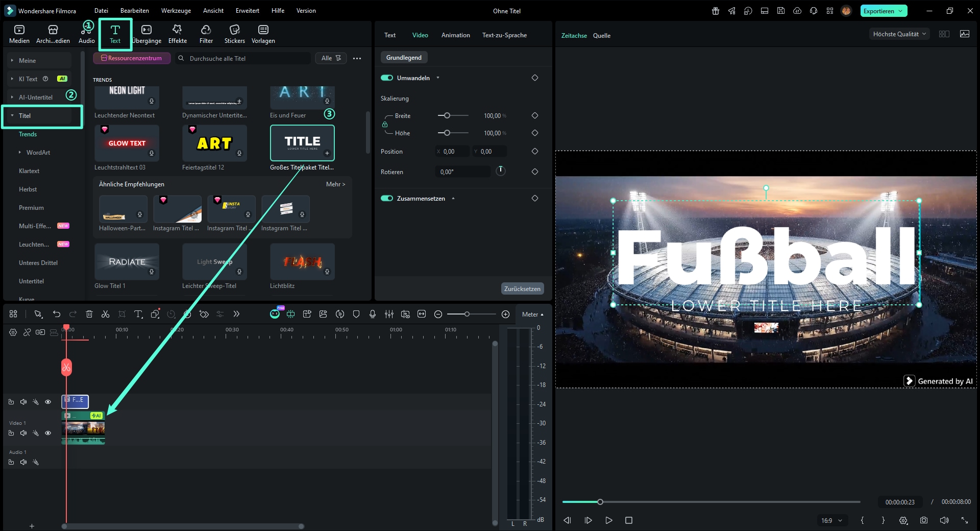Click the timeline settings gear icon
980x531 pixels.
(13, 332)
